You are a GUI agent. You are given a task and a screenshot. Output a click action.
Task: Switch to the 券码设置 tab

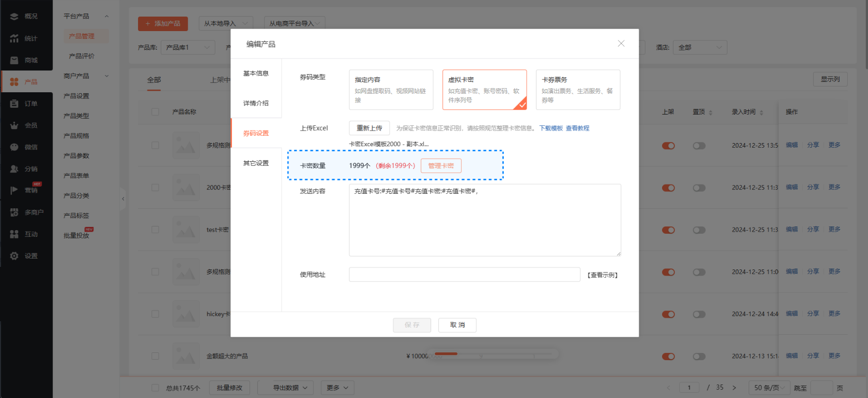coord(256,133)
